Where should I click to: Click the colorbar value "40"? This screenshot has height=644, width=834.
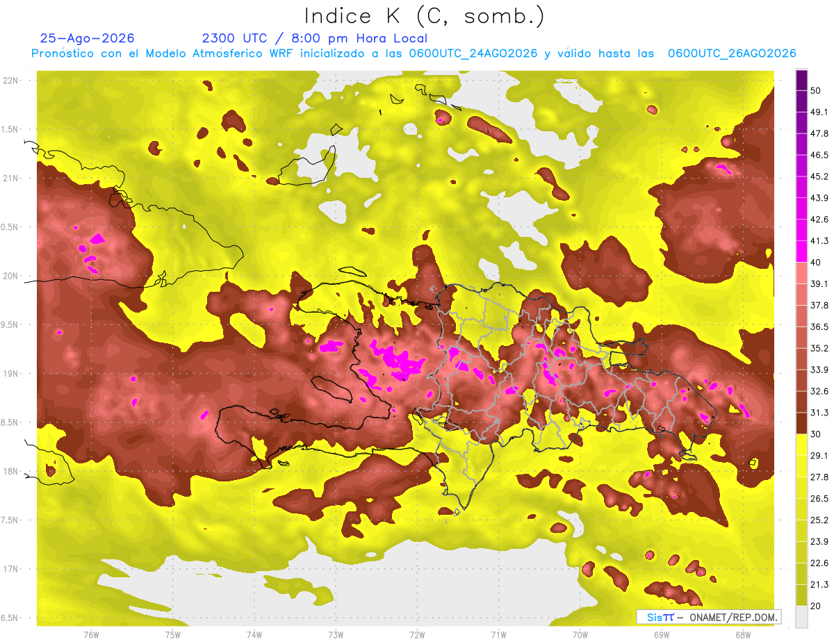817,263
